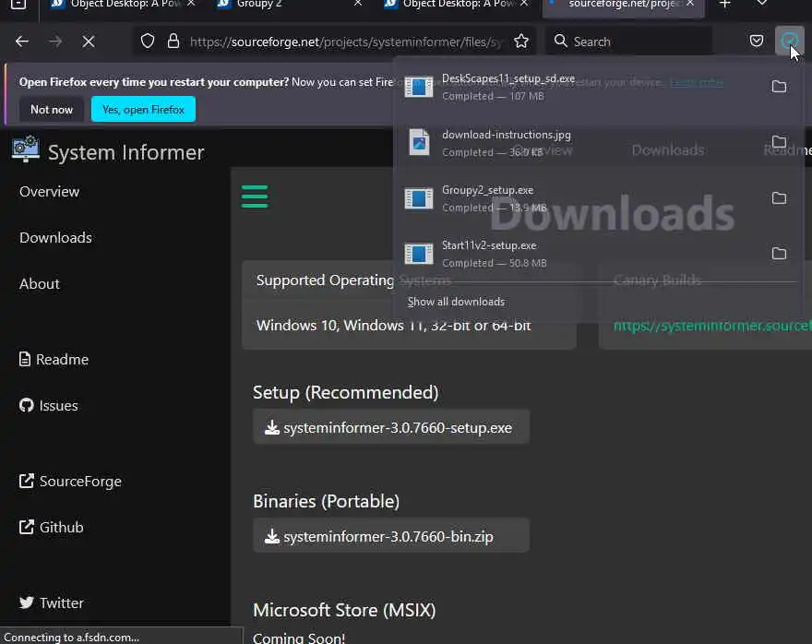This screenshot has width=812, height=644.
Task: Click Yes, open Firefox
Action: (143, 110)
